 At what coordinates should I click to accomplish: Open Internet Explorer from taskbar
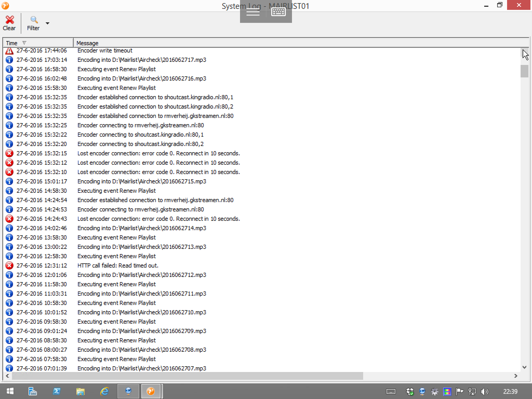coord(104,391)
